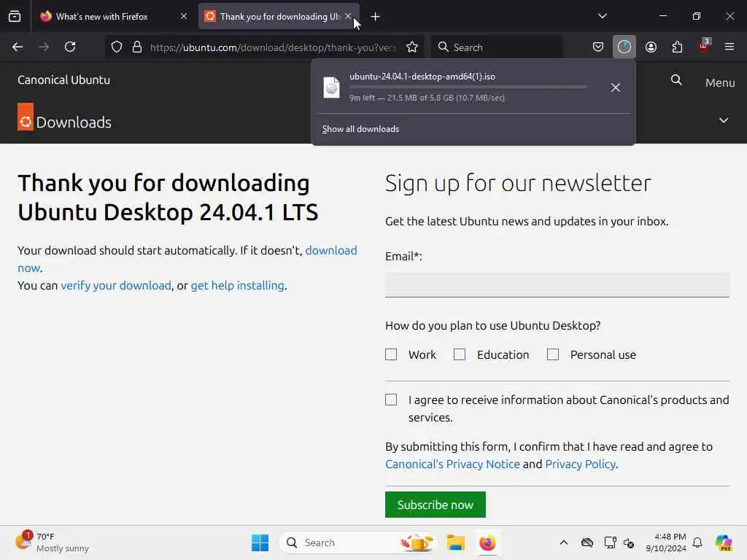Click the network status tray icon
The width and height of the screenshot is (747, 560).
[x=610, y=542]
